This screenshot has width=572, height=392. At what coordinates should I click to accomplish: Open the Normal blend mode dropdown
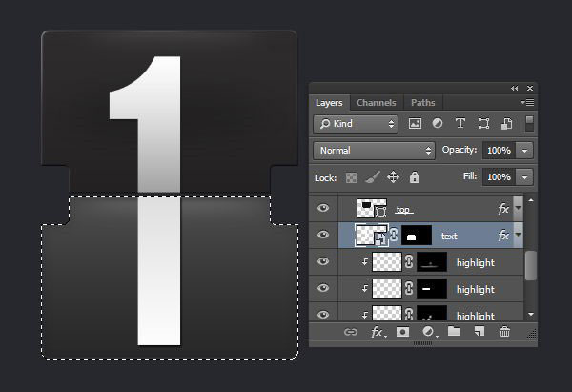point(374,151)
